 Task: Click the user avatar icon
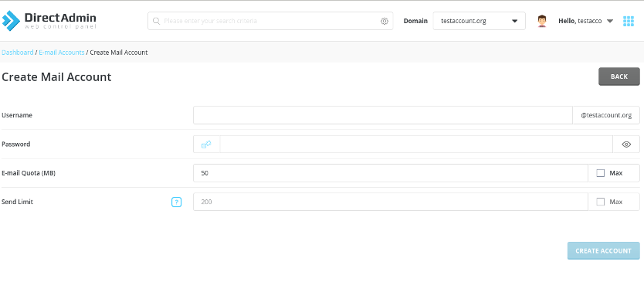tap(542, 21)
